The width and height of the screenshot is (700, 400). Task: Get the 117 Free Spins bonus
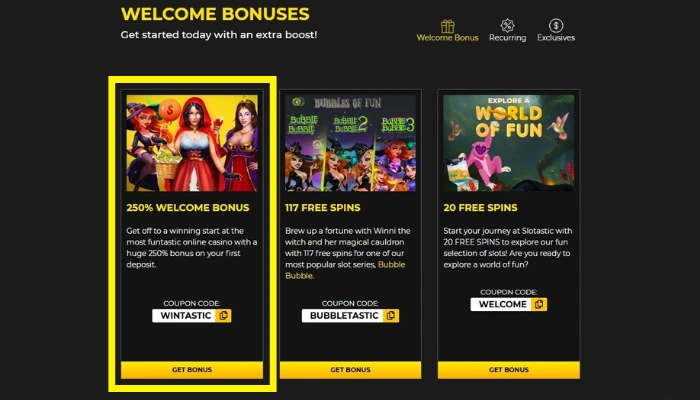[350, 370]
